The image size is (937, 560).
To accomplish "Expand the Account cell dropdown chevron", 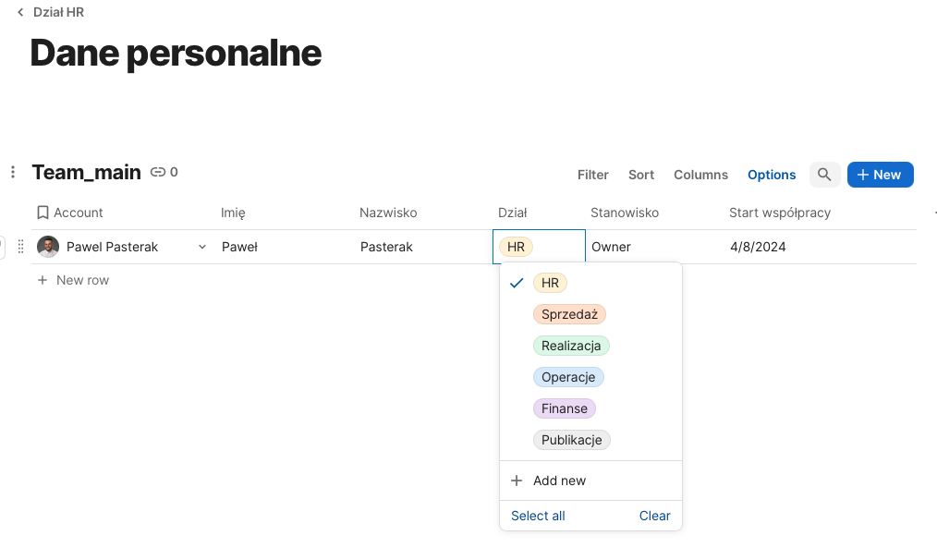I will tap(202, 247).
